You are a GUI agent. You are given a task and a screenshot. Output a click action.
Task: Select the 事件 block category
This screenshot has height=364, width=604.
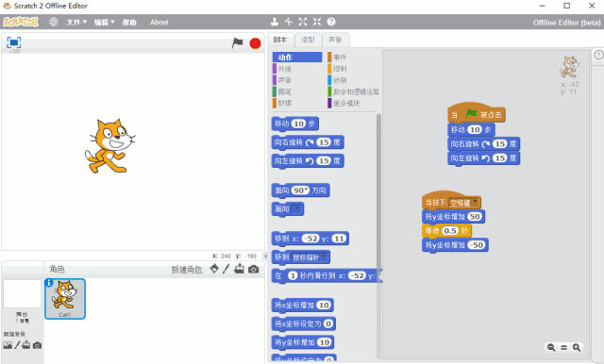coord(337,58)
